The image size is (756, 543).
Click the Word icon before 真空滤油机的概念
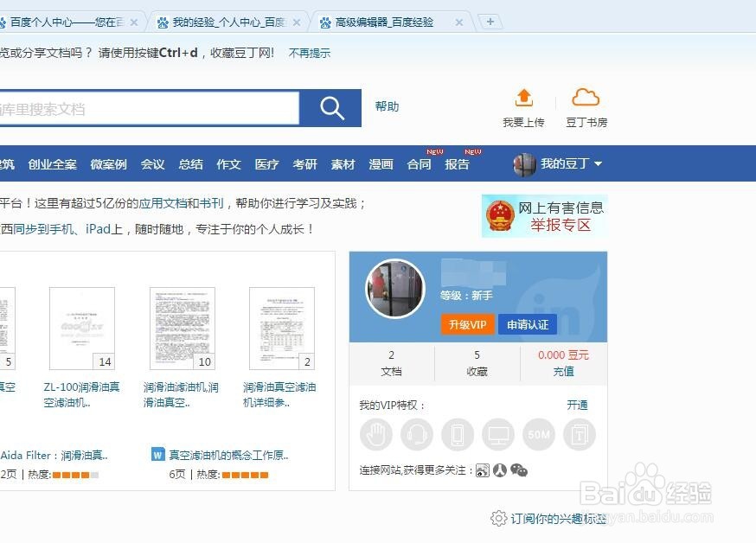click(157, 454)
